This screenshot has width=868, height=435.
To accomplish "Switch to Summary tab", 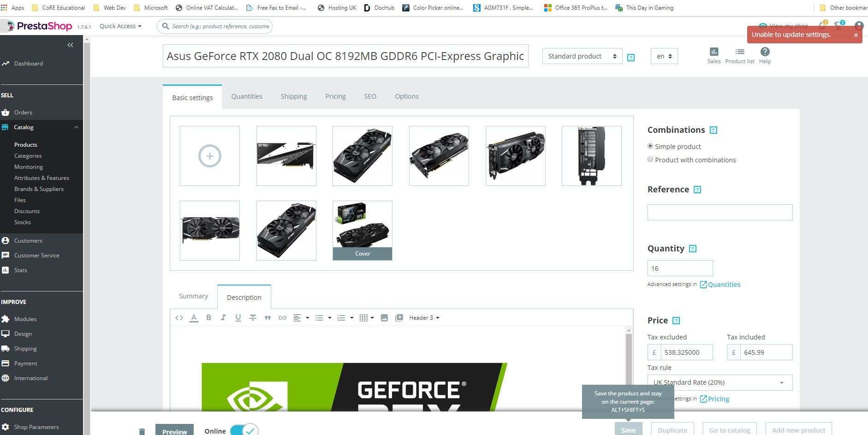I will (193, 296).
